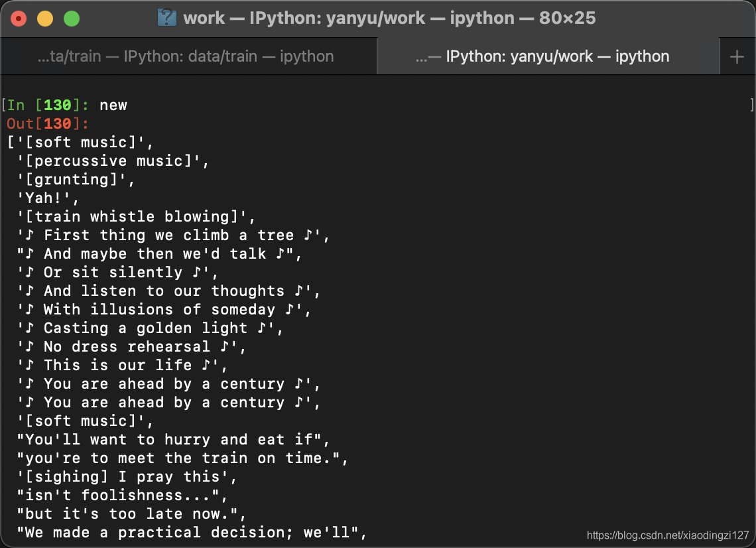Click the 'In [130]' prompt

tap(47, 105)
